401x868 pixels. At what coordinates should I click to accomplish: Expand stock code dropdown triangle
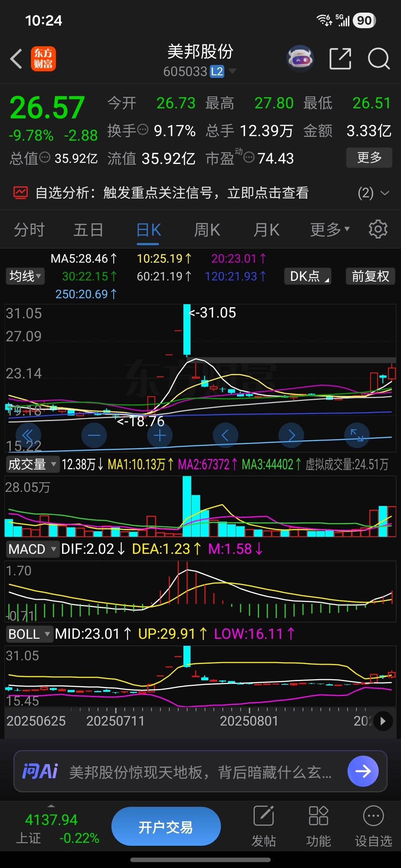232,71
